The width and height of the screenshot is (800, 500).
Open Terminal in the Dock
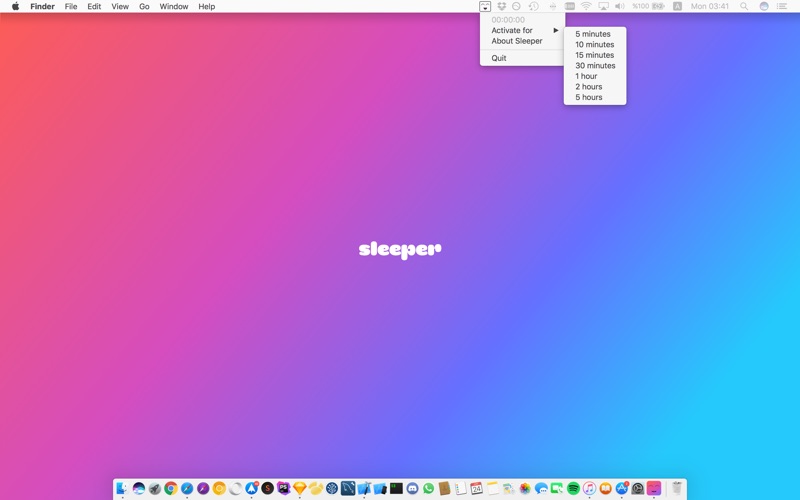(x=396, y=488)
